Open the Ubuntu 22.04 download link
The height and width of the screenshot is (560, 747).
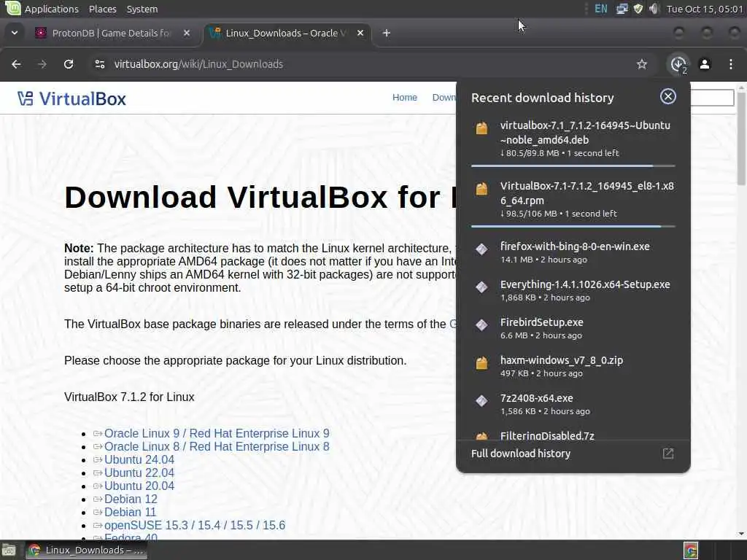pos(139,472)
